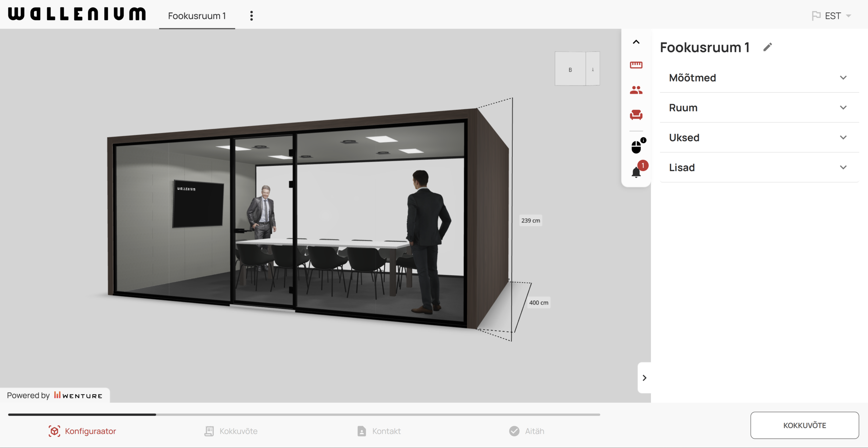Toggle the people figures icon
Screen dimensions: 868x448
(636, 90)
